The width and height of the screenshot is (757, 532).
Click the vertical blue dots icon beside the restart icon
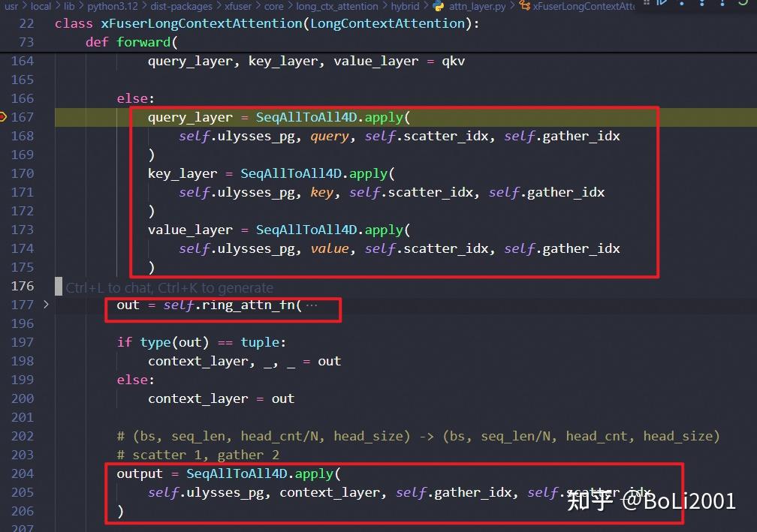tap(702, 4)
